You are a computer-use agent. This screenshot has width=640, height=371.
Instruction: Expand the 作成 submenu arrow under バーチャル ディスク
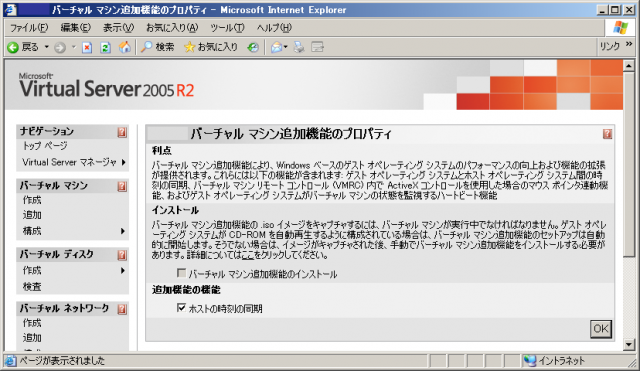(123, 271)
